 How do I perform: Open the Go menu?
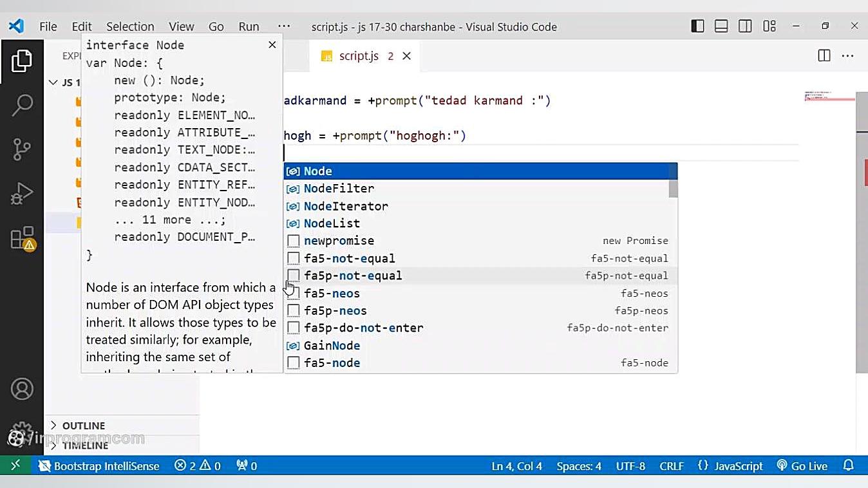[x=216, y=26]
